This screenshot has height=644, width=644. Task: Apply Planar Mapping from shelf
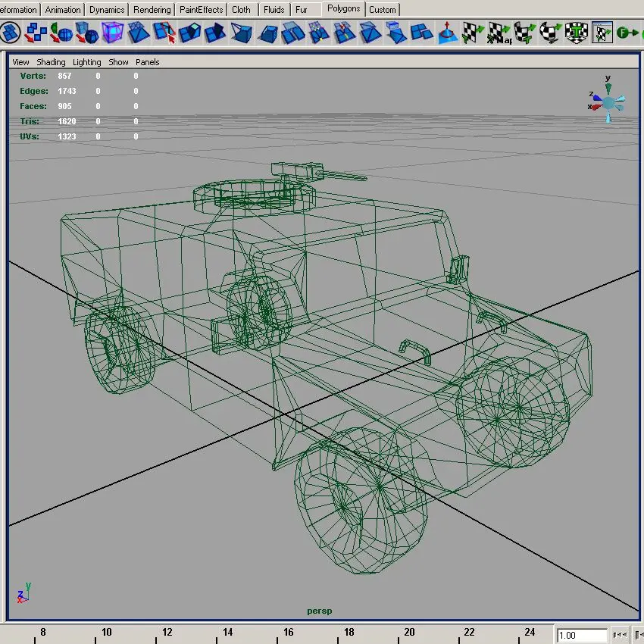[x=472, y=33]
